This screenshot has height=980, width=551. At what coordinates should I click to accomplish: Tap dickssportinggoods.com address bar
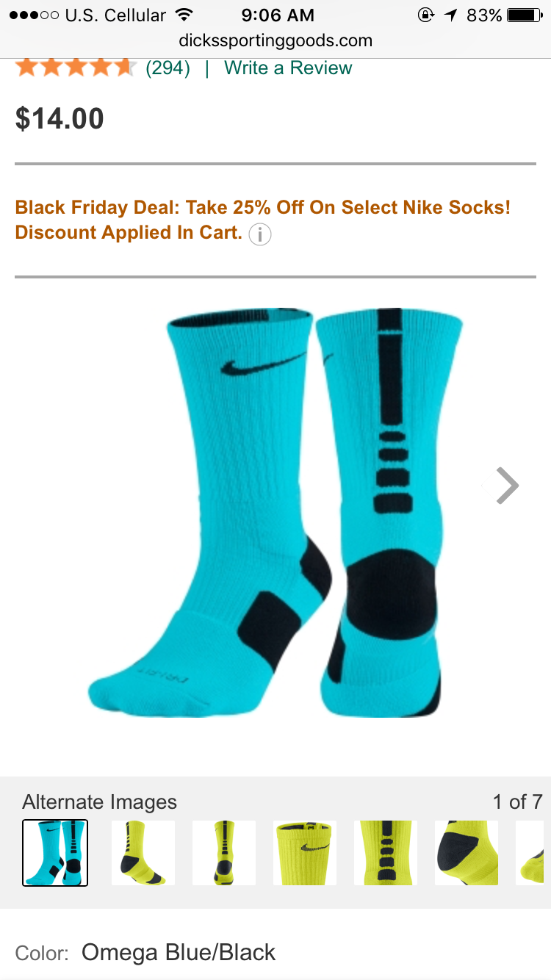click(275, 40)
